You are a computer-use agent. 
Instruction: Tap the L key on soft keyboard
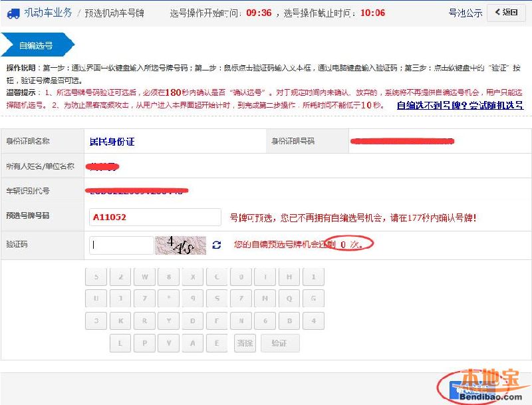pyautogui.click(x=120, y=343)
